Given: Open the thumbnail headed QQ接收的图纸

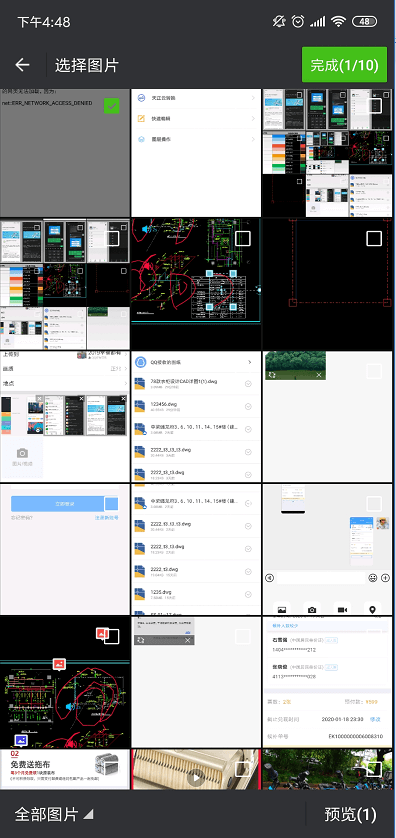Looking at the screenshot, I should (x=196, y=417).
